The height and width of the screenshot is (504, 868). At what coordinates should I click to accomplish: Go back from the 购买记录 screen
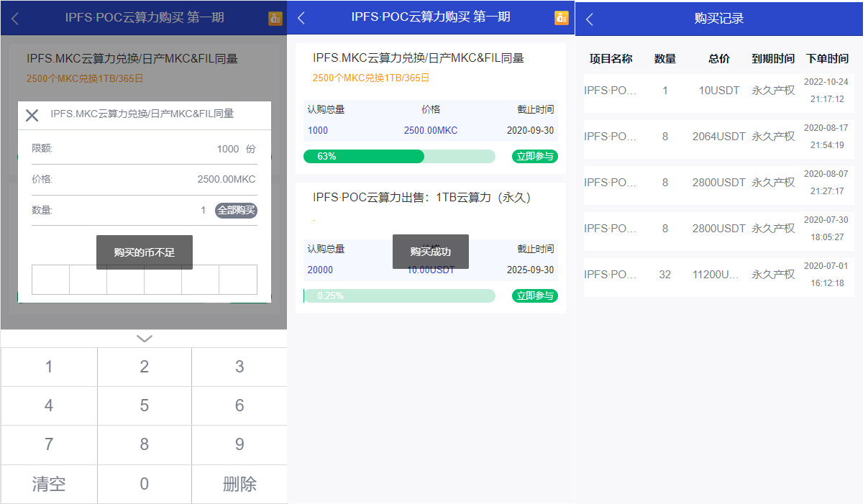(x=590, y=19)
